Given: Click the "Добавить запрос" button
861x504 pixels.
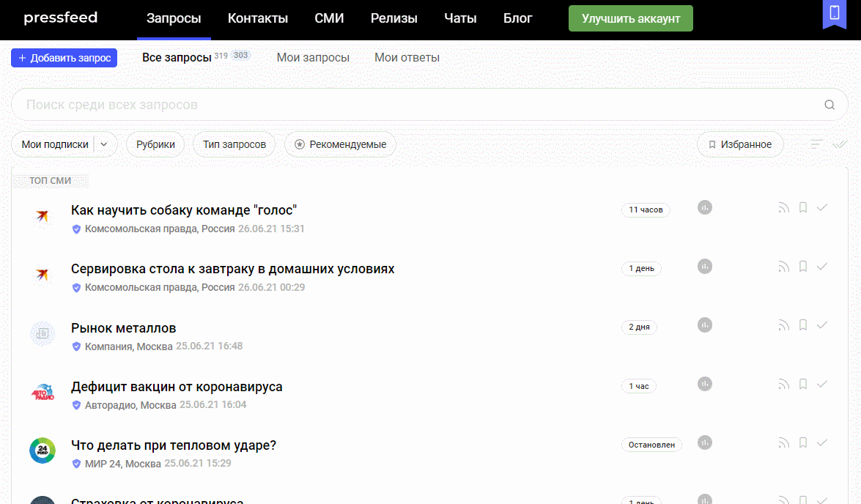Looking at the screenshot, I should [64, 57].
